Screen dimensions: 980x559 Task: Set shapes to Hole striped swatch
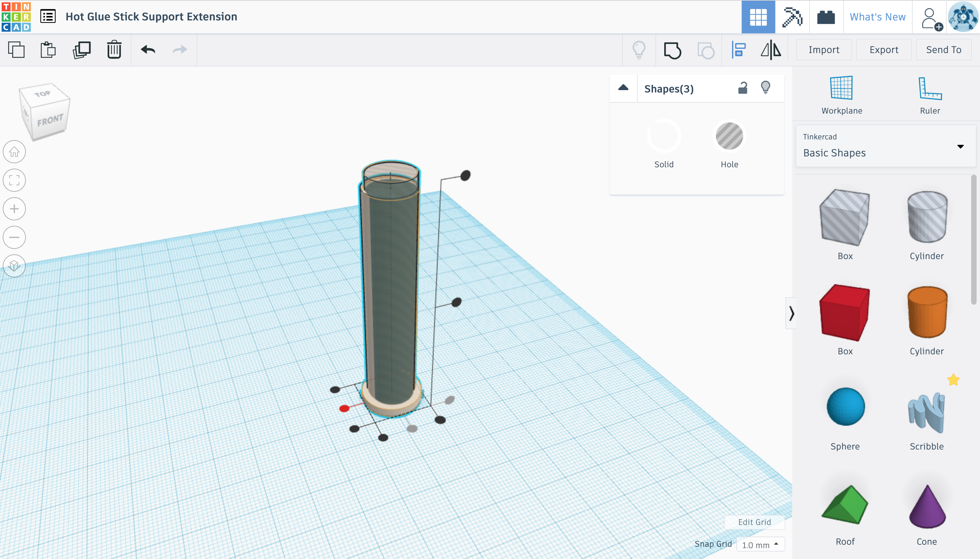pyautogui.click(x=729, y=136)
